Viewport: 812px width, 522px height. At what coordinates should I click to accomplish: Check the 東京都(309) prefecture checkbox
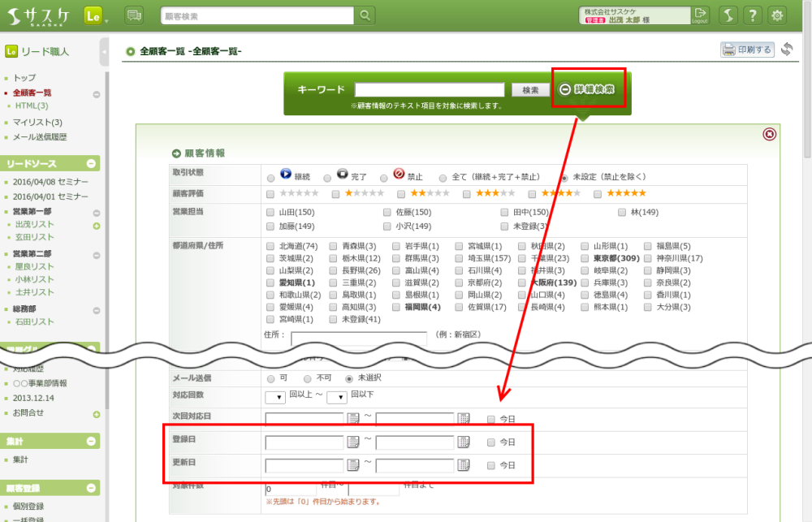pos(586,258)
